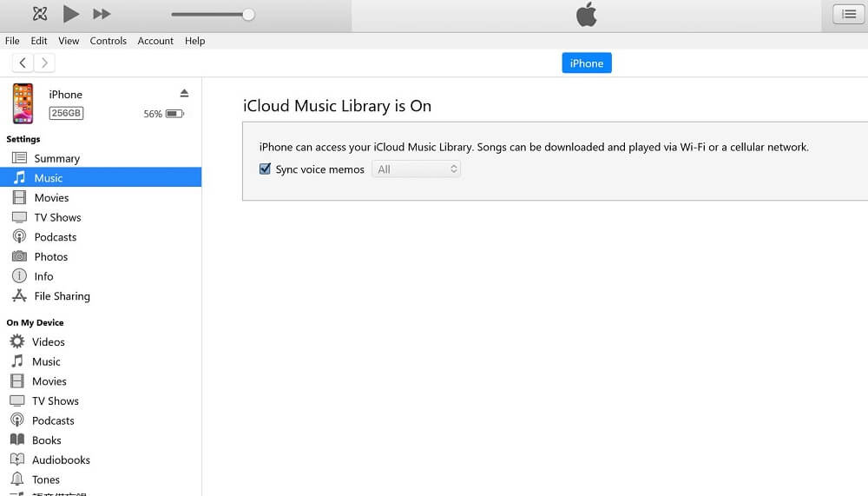
Task: Open Photos in the Settings sidebar
Action: [x=50, y=257]
